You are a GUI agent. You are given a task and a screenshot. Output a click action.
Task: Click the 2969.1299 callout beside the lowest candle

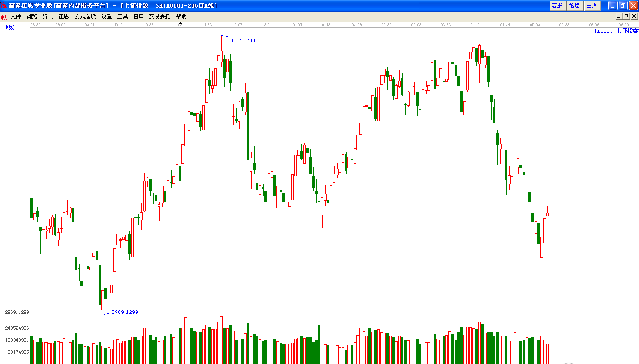[x=125, y=312]
